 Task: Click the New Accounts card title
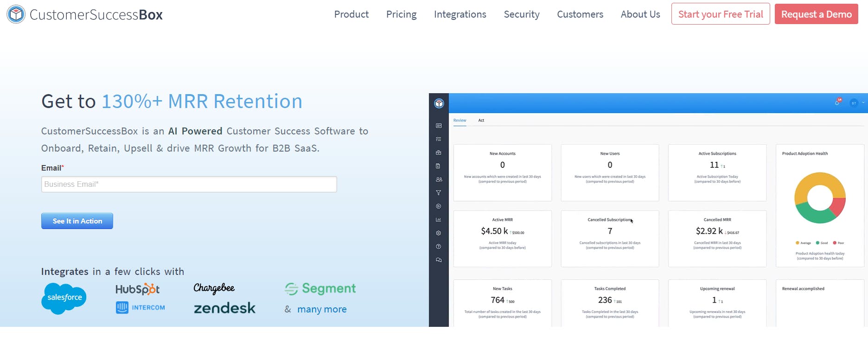[x=503, y=153]
